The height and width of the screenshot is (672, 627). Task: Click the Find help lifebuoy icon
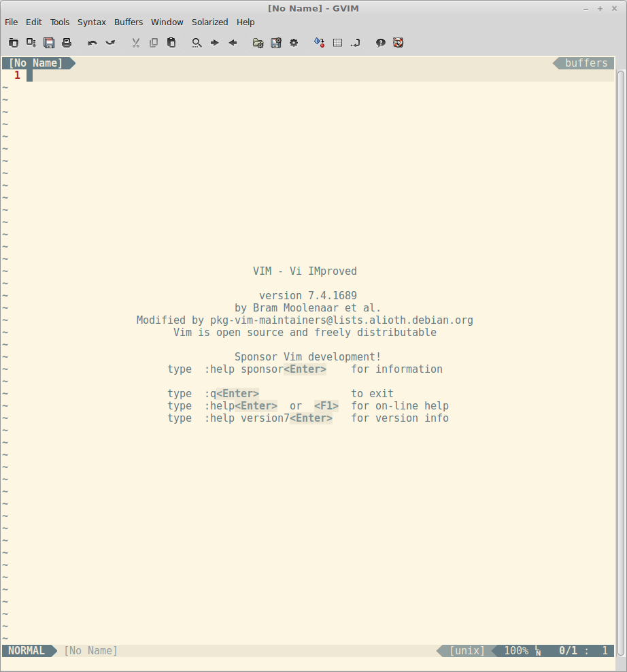coord(398,43)
